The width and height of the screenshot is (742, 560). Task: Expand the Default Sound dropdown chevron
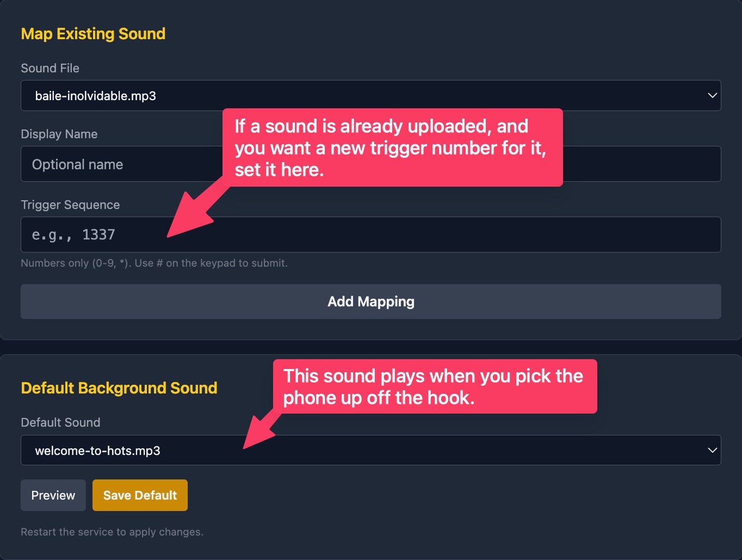coord(712,450)
